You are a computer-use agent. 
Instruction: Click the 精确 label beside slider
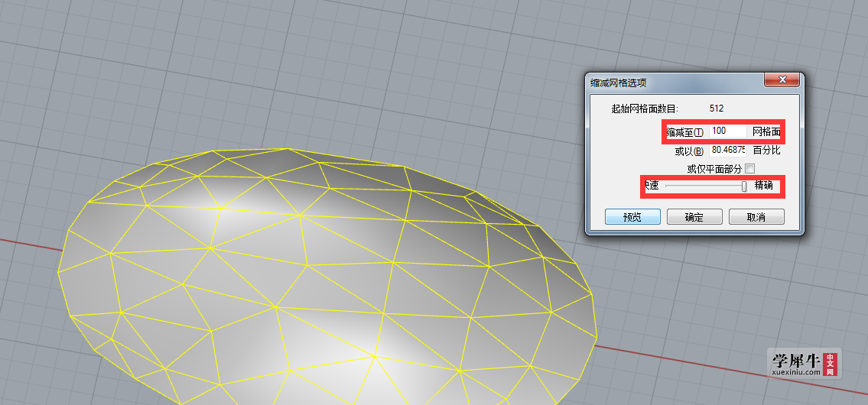[x=763, y=186]
